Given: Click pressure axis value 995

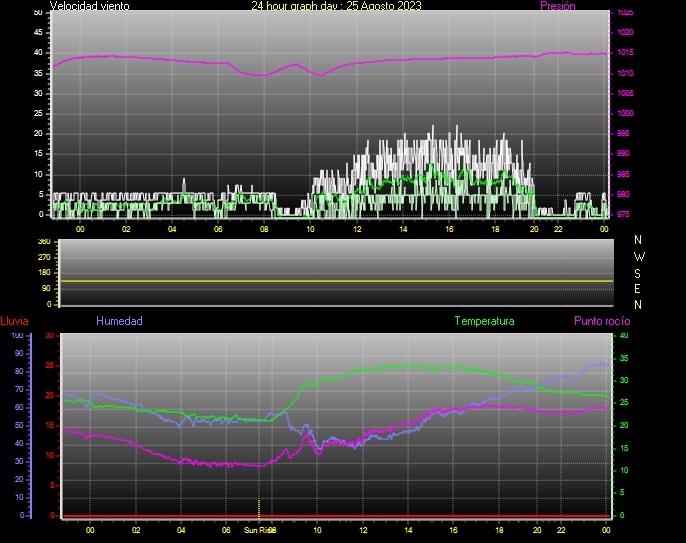Looking at the screenshot, I should (x=623, y=133).
